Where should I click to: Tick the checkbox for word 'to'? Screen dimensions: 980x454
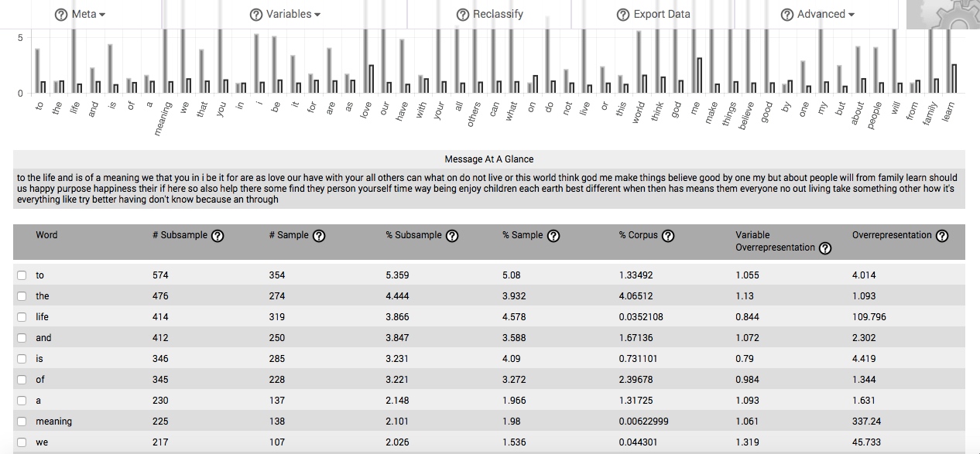[x=22, y=275]
